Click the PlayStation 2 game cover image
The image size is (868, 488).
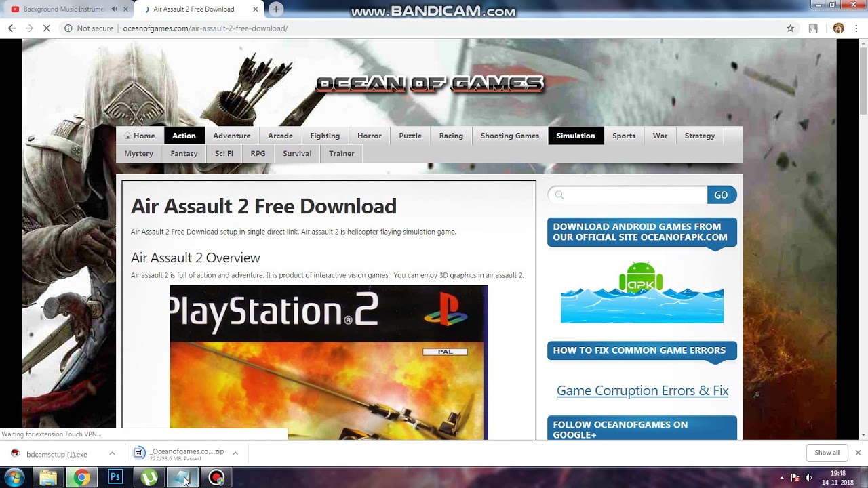[x=329, y=363]
